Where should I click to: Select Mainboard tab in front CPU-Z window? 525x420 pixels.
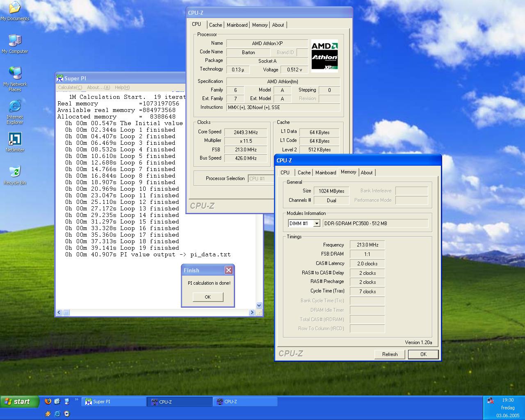(326, 173)
